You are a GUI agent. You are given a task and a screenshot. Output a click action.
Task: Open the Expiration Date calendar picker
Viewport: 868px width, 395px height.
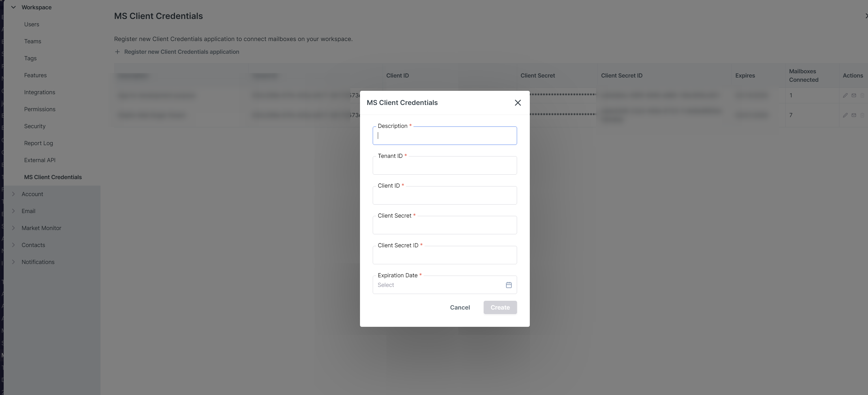(x=509, y=285)
